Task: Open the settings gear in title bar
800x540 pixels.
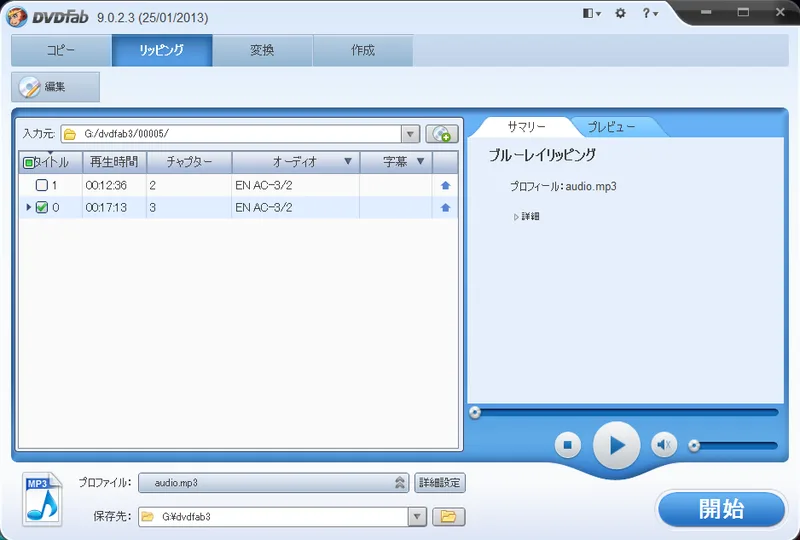Action: click(620, 13)
